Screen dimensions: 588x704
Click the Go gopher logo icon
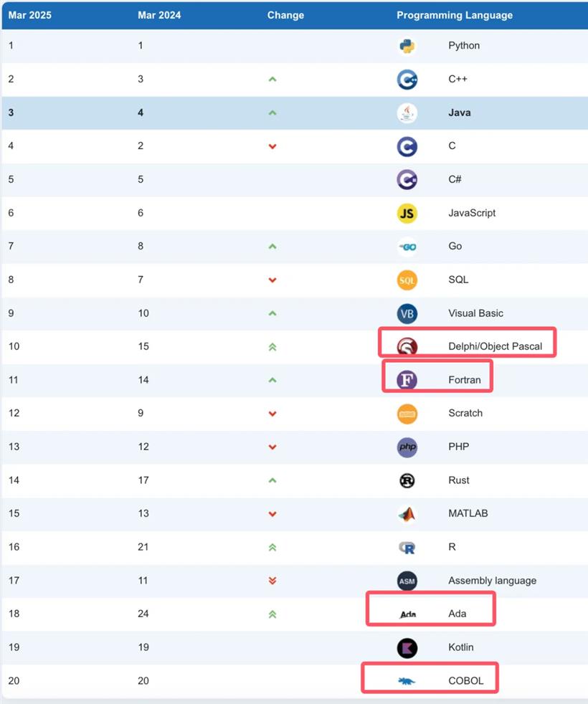pos(407,247)
